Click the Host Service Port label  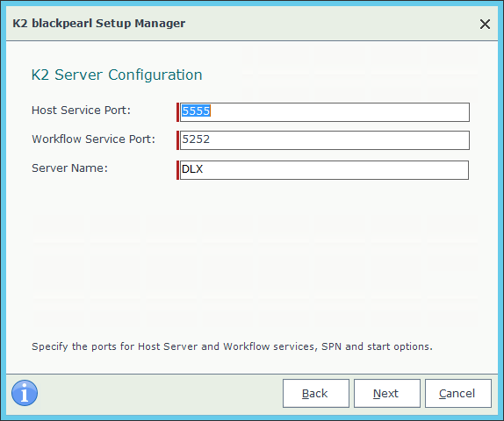(81, 111)
